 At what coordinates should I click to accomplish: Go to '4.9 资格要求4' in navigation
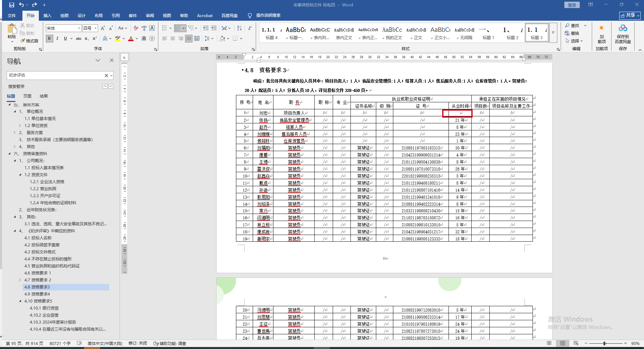pyautogui.click(x=37, y=294)
